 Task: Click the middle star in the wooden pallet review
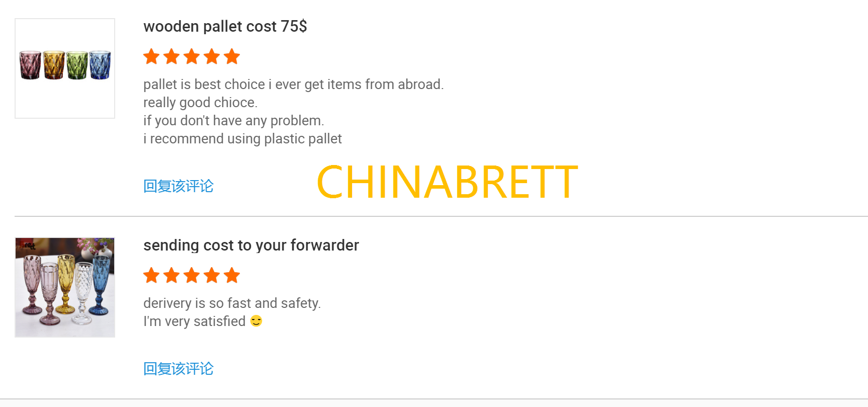point(192,56)
